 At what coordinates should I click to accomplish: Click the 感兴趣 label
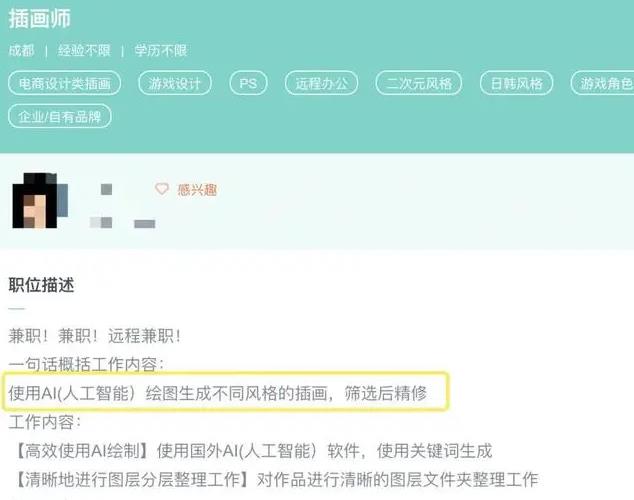click(x=197, y=190)
